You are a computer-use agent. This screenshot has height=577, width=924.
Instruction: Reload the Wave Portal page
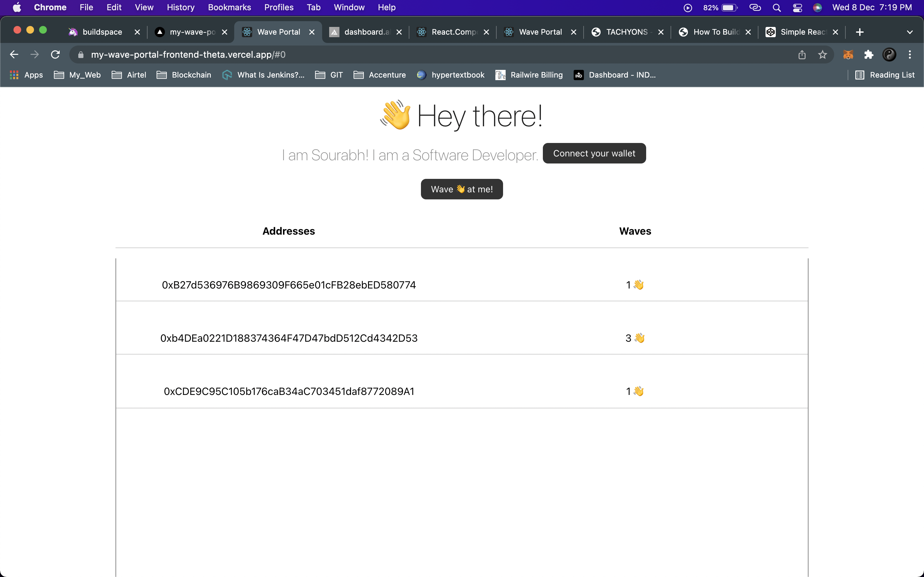point(55,54)
